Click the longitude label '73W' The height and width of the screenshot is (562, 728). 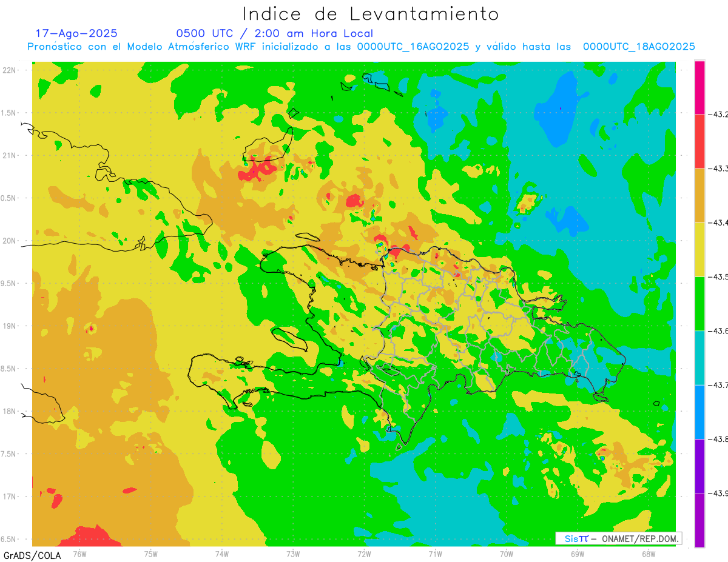293,554
